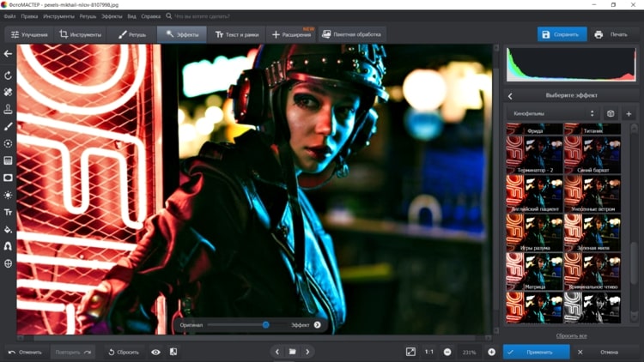The height and width of the screenshot is (362, 644).
Task: Click the Сбросить все link
Action: [571, 335]
